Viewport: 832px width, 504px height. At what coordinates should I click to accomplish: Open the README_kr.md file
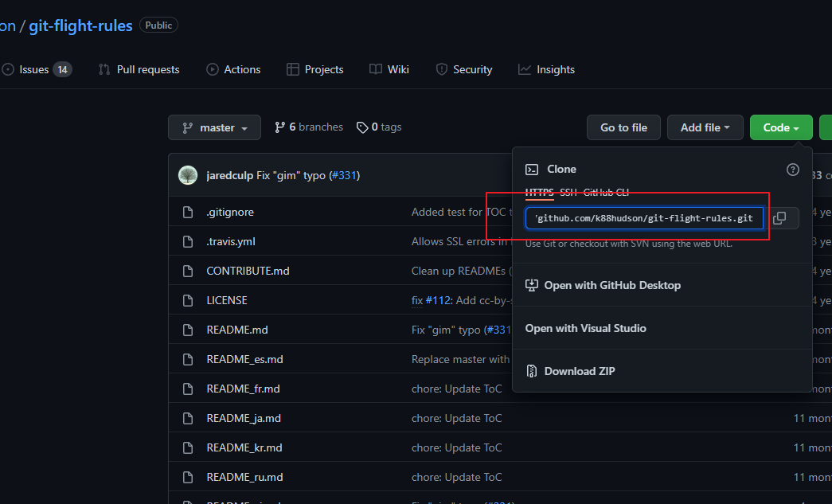tap(244, 447)
